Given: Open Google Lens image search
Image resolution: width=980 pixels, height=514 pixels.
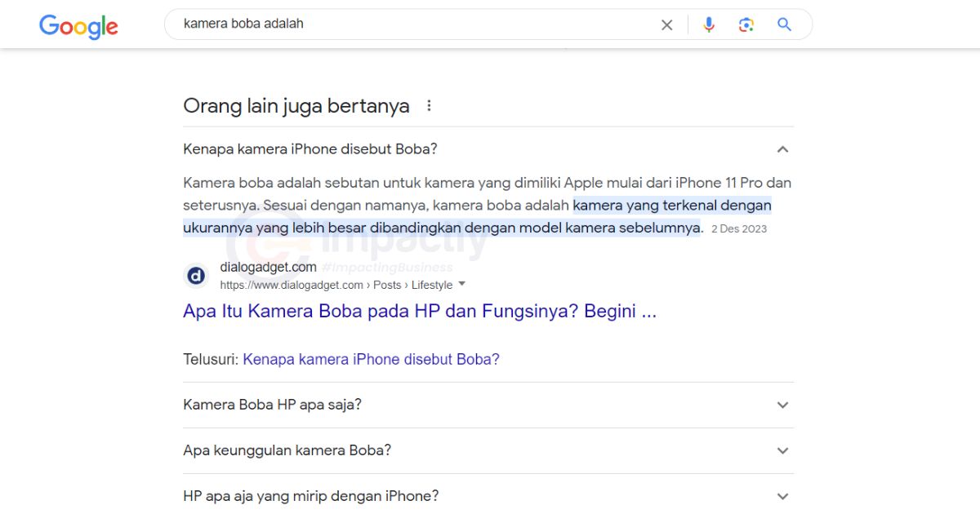Looking at the screenshot, I should tap(746, 24).
